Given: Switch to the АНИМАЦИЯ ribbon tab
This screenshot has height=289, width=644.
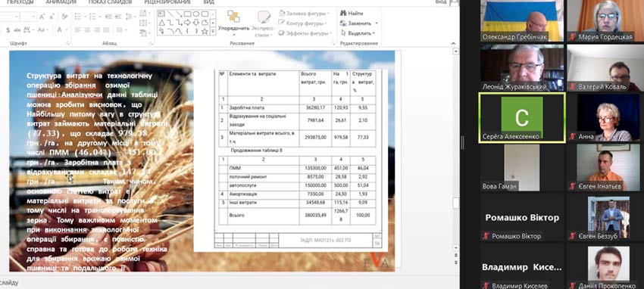Looking at the screenshot, I should coord(61,2).
